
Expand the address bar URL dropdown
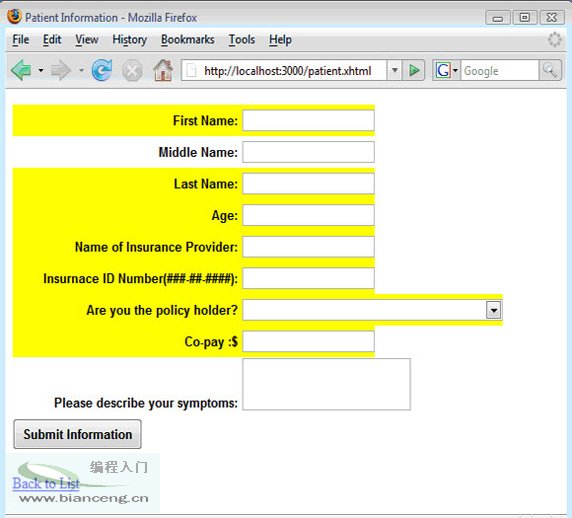[x=394, y=70]
